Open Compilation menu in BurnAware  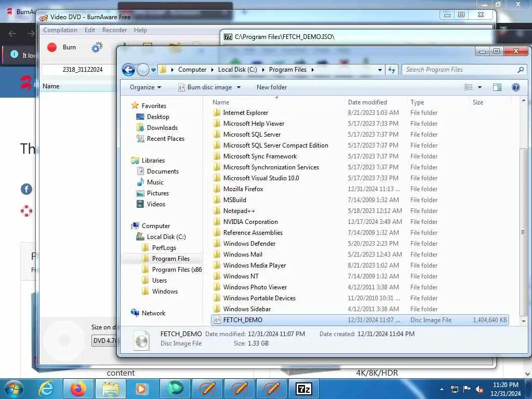click(60, 30)
